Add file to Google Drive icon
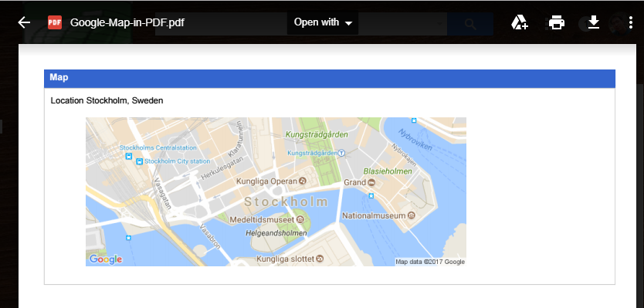Screen dimensions: 644x308 (x=520, y=22)
